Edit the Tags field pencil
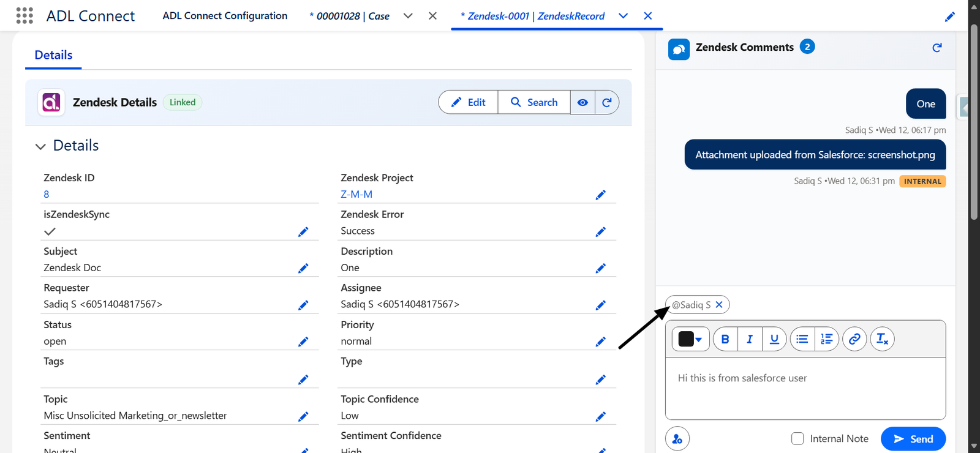 (x=303, y=380)
